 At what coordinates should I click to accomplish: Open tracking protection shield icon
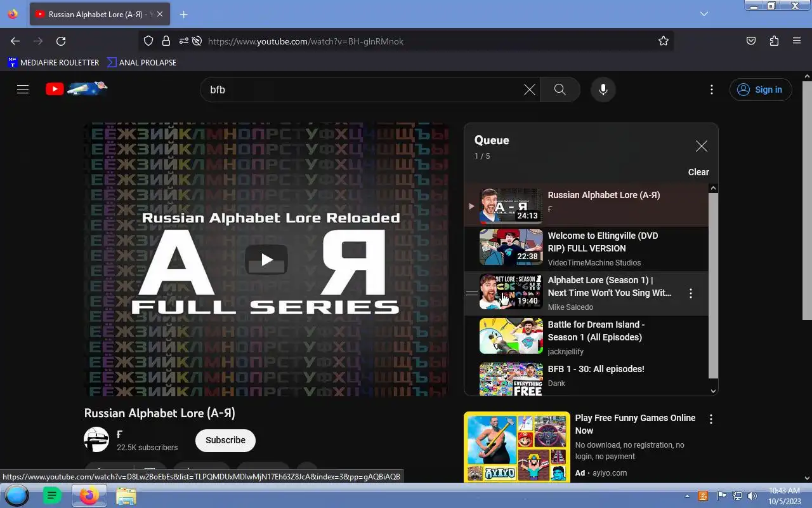[x=148, y=41]
